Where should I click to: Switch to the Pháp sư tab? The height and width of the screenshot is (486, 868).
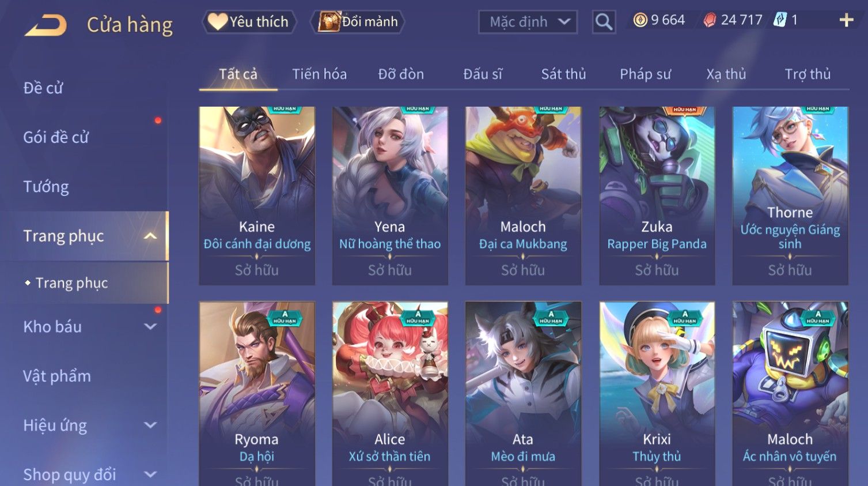coord(645,74)
